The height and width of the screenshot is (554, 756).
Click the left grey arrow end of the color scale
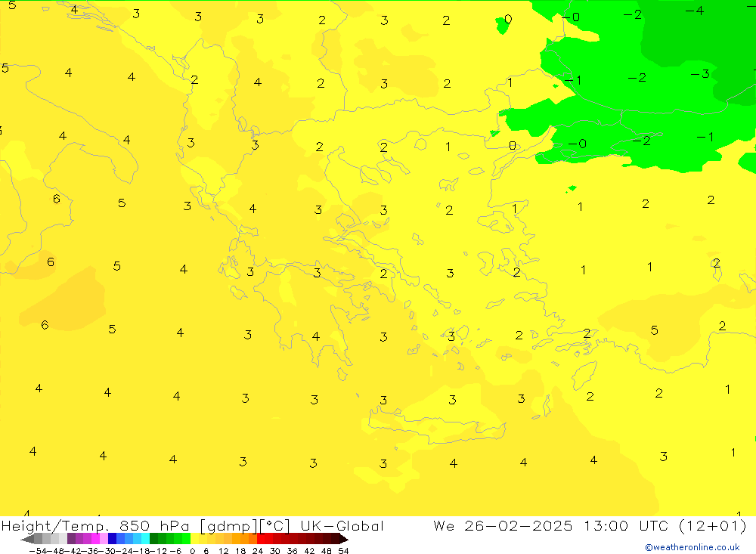point(27,539)
